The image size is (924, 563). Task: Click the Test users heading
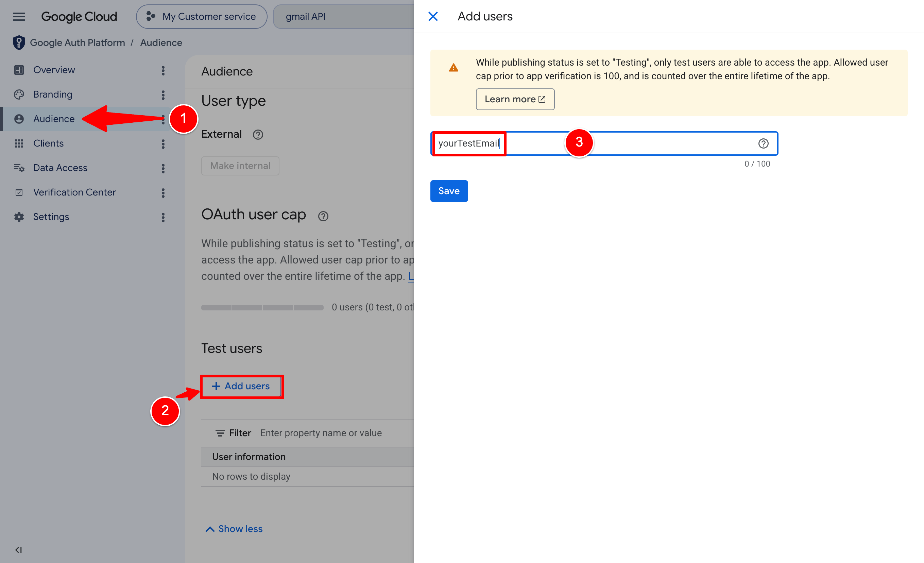coord(232,348)
